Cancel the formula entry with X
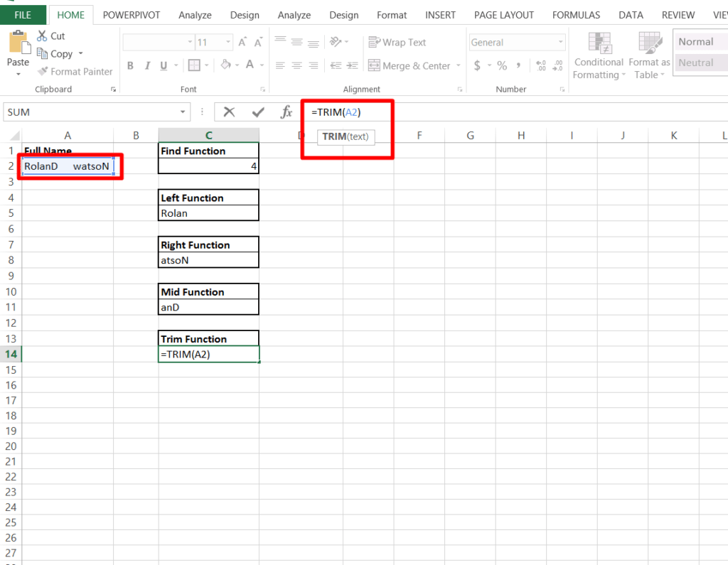This screenshot has height=565, width=728. [229, 112]
